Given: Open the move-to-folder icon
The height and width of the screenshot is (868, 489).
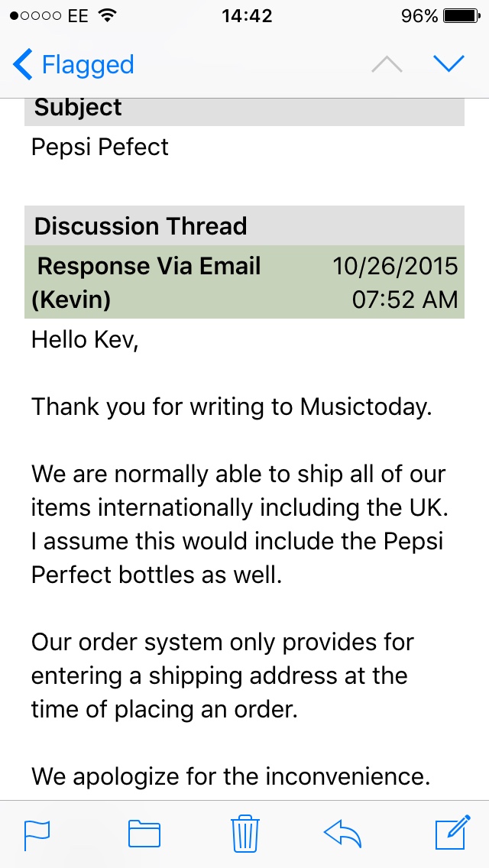Looking at the screenshot, I should pyautogui.click(x=144, y=834).
